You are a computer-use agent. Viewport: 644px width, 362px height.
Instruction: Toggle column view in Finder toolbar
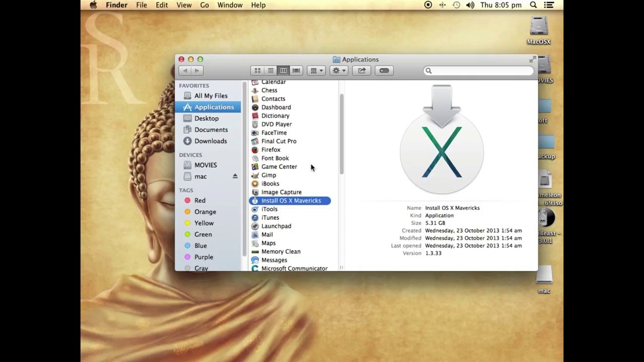click(x=283, y=71)
